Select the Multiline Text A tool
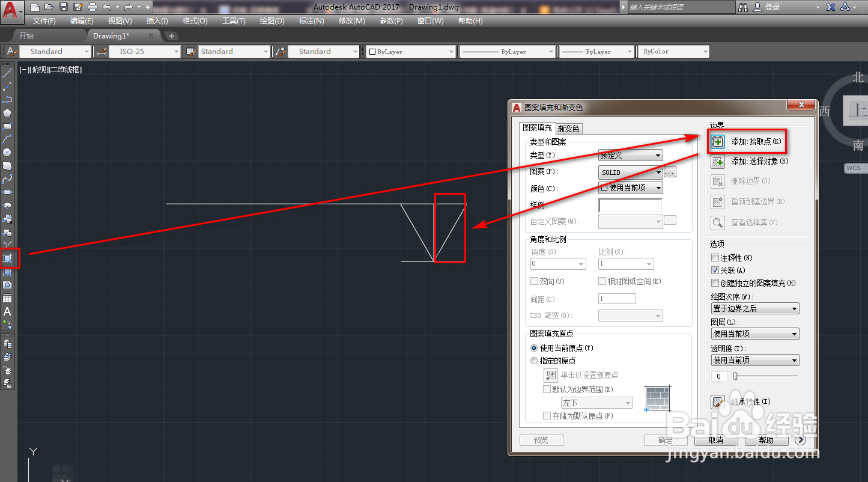 tap(8, 311)
